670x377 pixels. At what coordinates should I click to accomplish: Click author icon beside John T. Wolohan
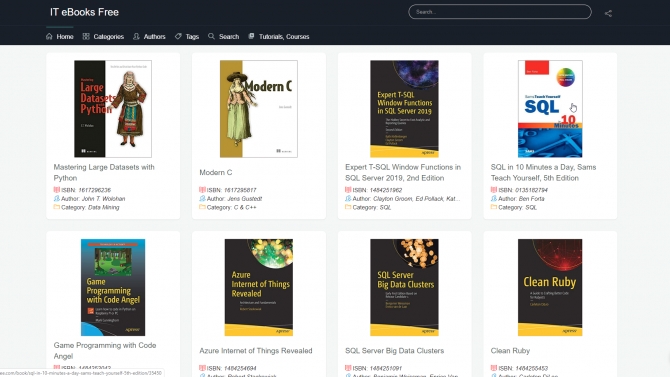point(56,198)
